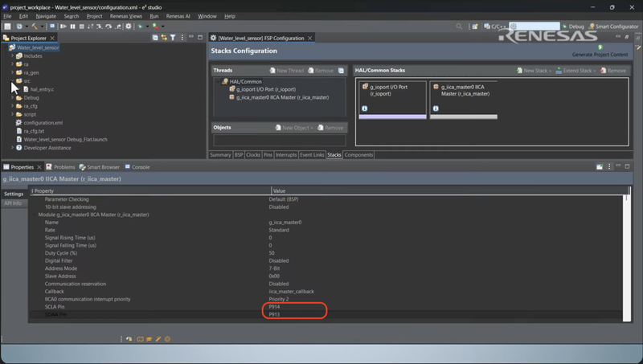Click the Step Into toolbar icon
This screenshot has height=364, width=643.
(x=99, y=27)
